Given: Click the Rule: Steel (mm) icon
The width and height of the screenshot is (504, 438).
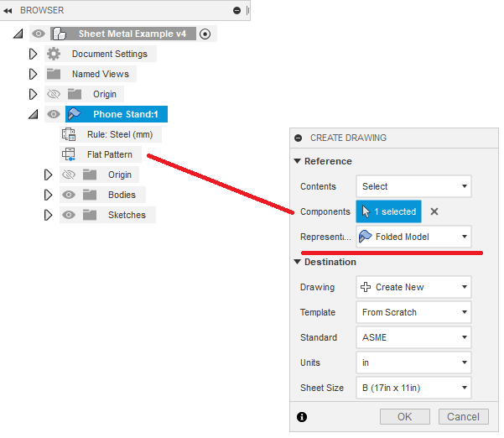Looking at the screenshot, I should [69, 134].
